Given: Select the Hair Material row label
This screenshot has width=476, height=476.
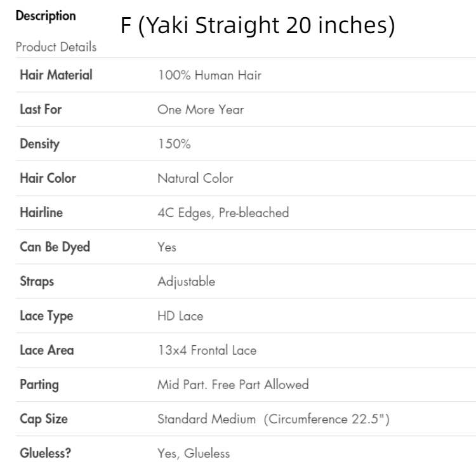Looking at the screenshot, I should [56, 76].
